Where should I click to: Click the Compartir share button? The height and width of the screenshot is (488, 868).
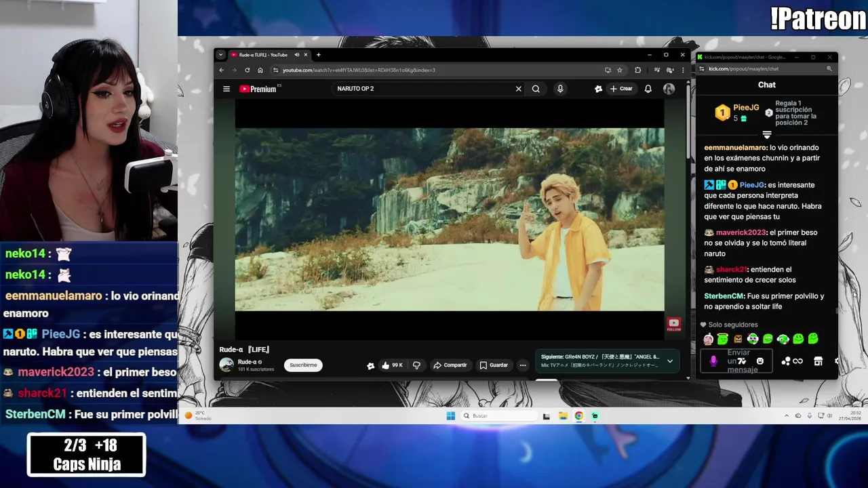tap(450, 365)
